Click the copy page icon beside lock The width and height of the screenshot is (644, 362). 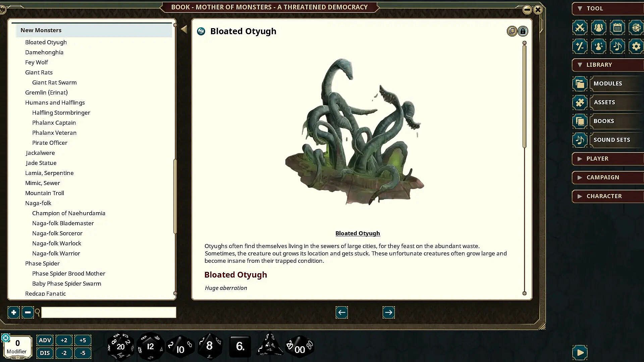click(x=512, y=31)
